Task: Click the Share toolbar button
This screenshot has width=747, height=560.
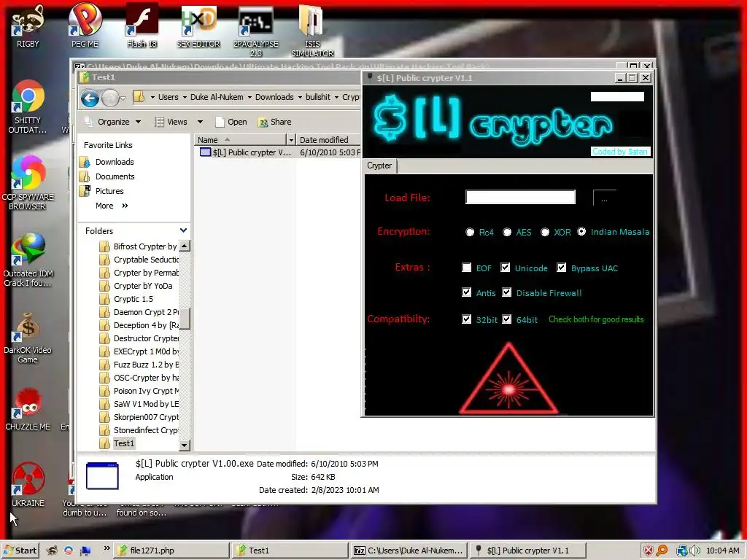Action: [x=274, y=122]
